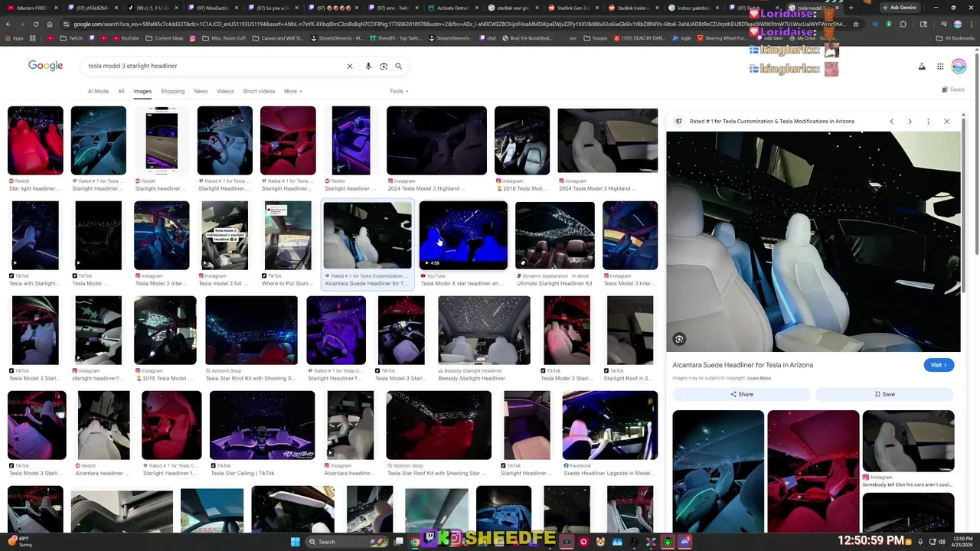Open Tesla Model X star headliner video
The width and height of the screenshot is (980, 551).
463,236
